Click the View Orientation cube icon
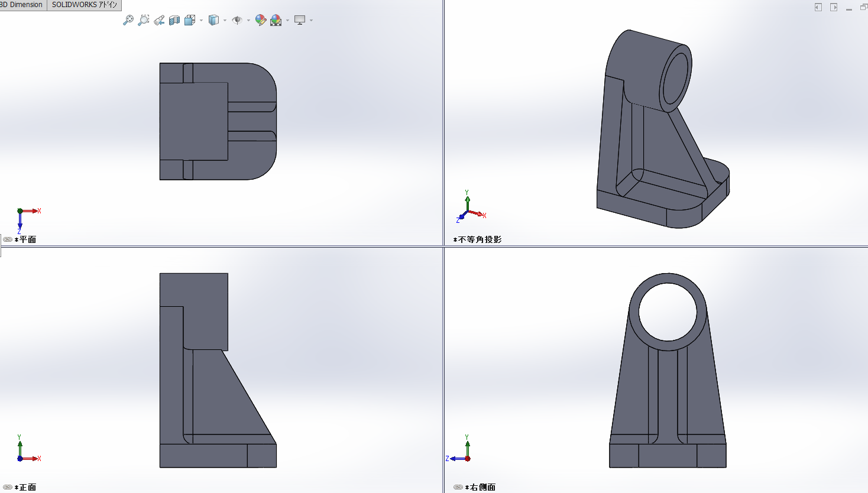The image size is (868, 493). coord(189,20)
